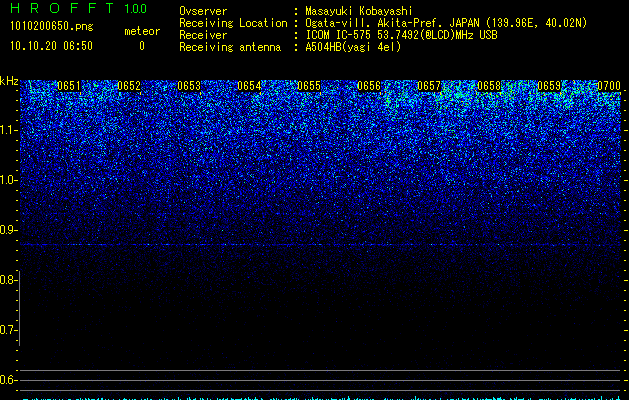Click the 0.7 kHz axis label
Image resolution: width=629 pixels, height=400 pixels.
pos(7,330)
